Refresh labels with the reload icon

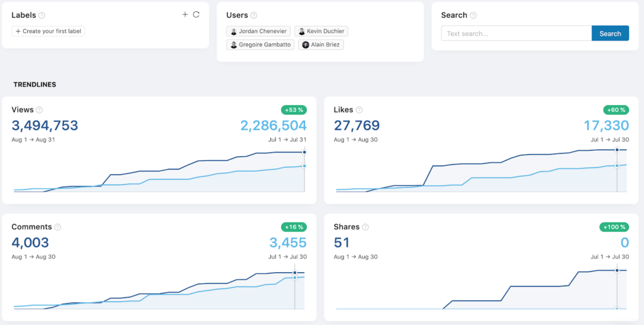(x=196, y=14)
